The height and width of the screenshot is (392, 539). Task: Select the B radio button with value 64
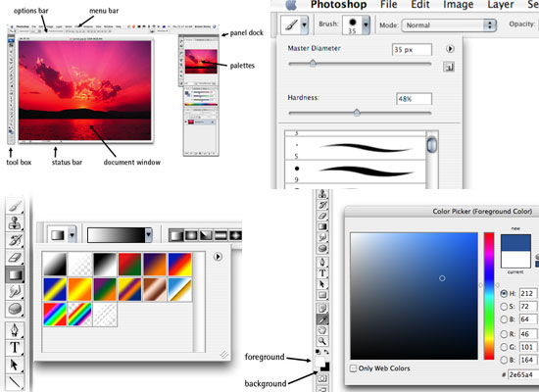click(504, 319)
